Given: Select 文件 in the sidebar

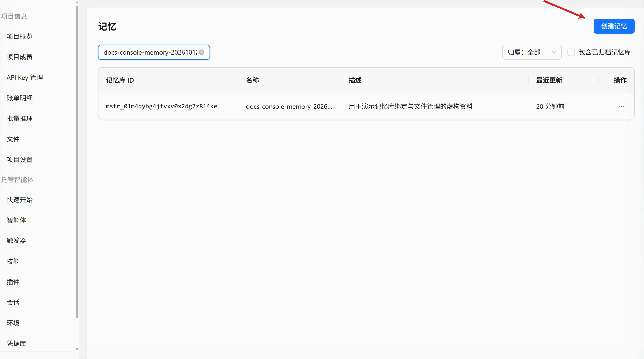Looking at the screenshot, I should (13, 139).
